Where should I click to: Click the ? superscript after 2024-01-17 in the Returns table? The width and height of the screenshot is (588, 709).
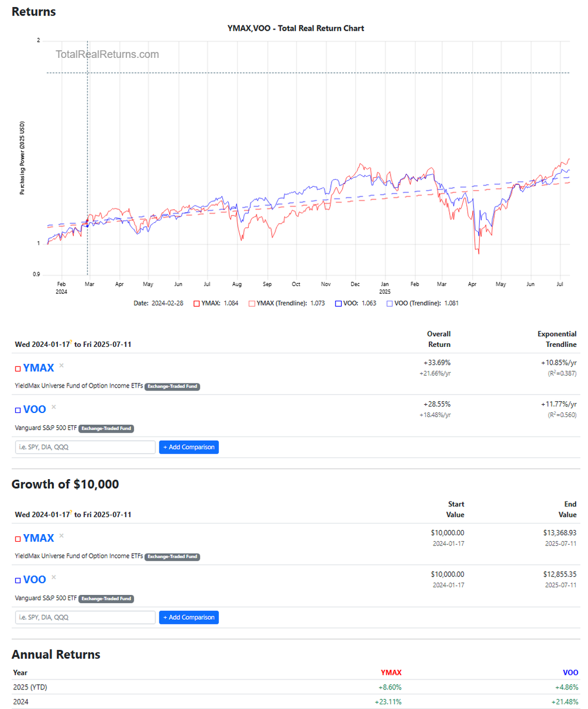coord(71,342)
